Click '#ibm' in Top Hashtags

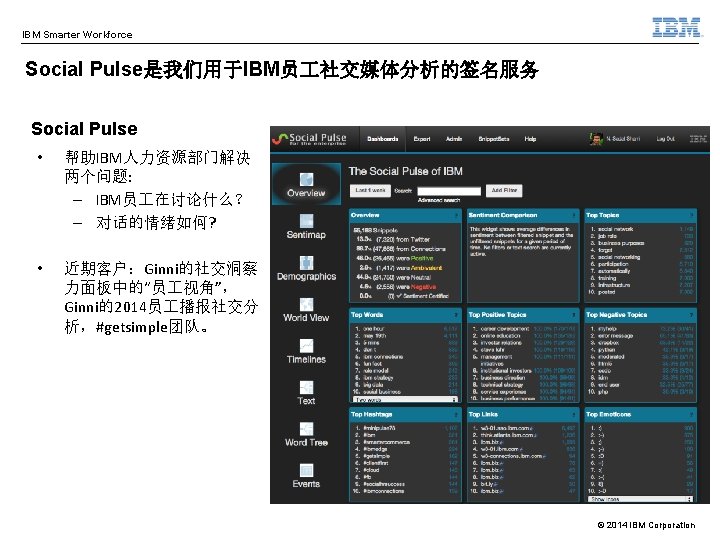[x=369, y=435]
